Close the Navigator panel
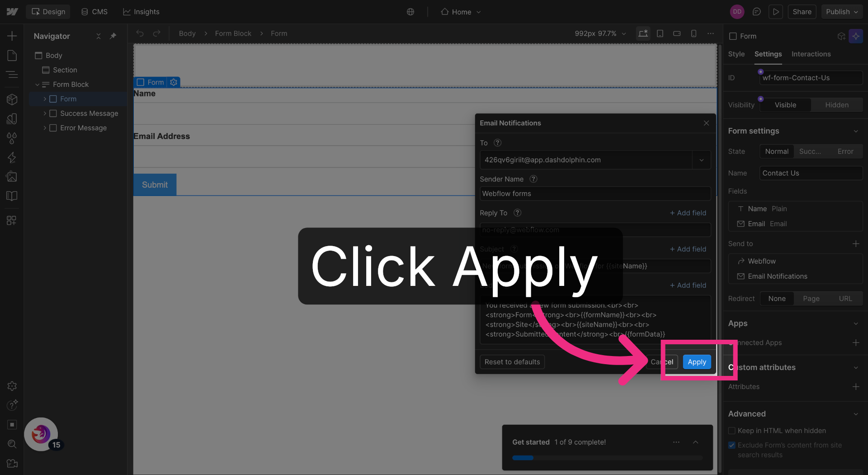868x475 pixels. 99,36
